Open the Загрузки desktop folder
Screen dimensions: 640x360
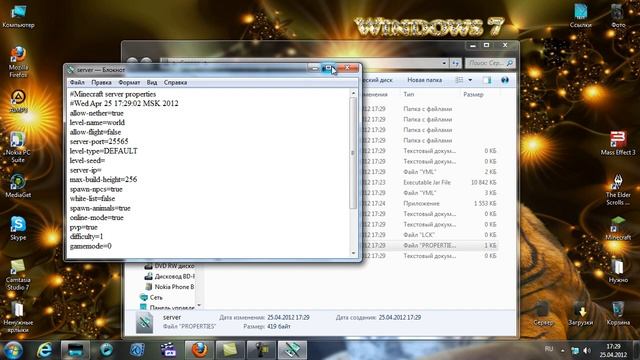(x=580, y=313)
